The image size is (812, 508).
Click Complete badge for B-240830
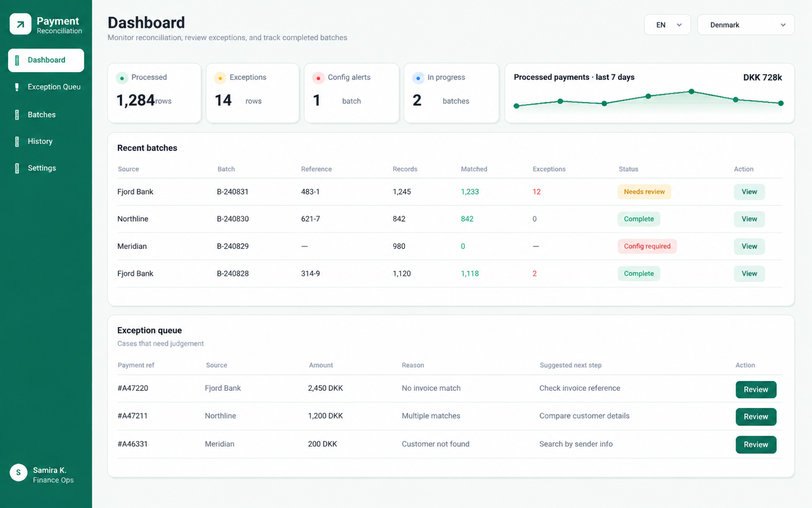(638, 219)
